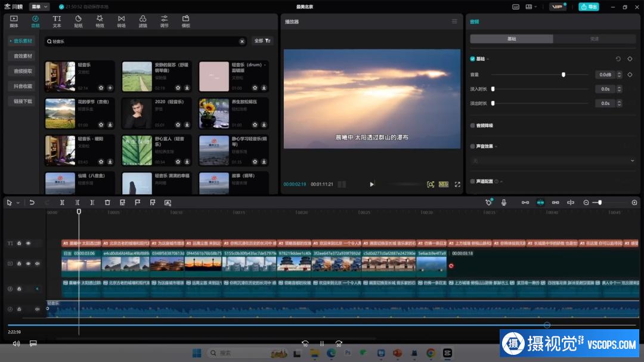
Task: Open the layout dropdown arrow in title bar
Action: [535, 7]
